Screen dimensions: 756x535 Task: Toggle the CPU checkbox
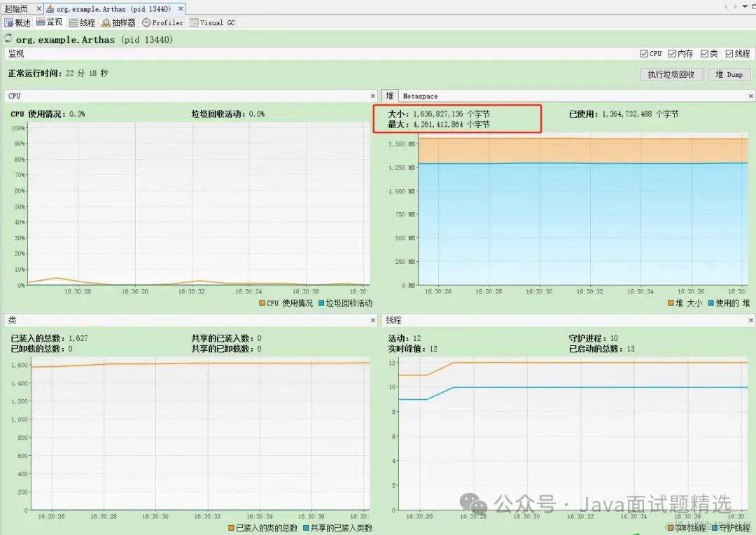(644, 53)
